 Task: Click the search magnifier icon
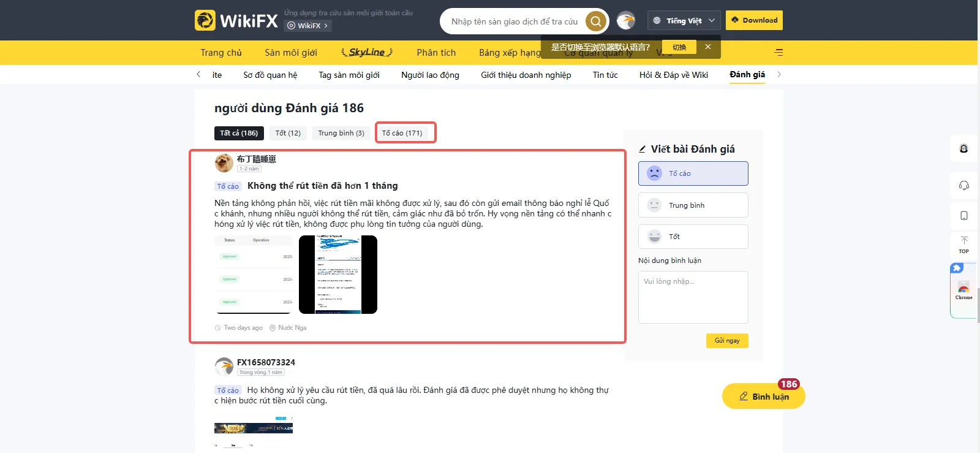[x=595, y=21]
